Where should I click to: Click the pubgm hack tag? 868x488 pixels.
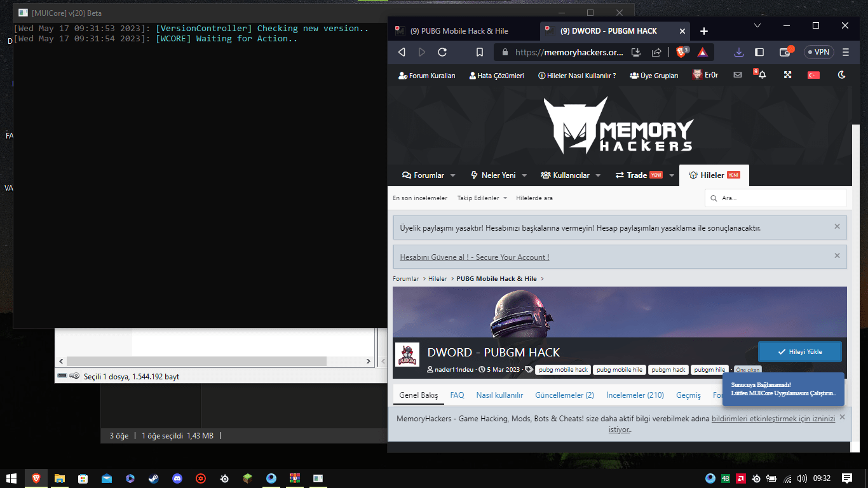pyautogui.click(x=668, y=369)
